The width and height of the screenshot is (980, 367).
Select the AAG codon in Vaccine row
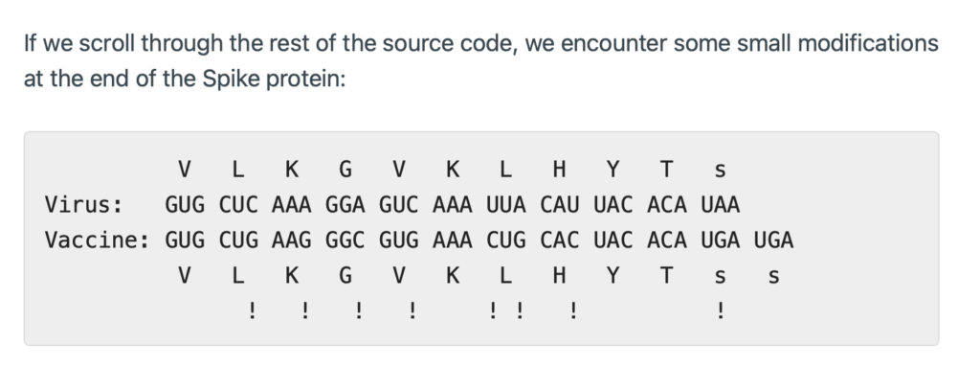pyautogui.click(x=291, y=240)
